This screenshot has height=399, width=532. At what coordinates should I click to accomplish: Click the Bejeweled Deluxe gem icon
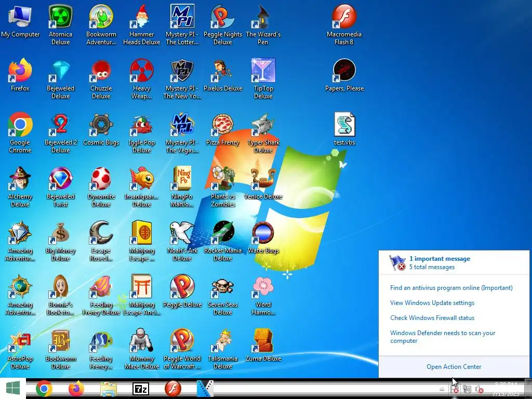[60, 70]
